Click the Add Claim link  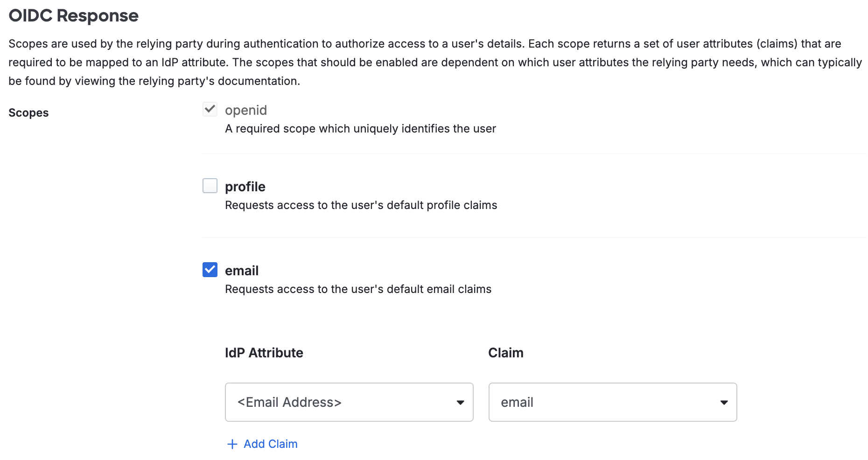coord(270,444)
